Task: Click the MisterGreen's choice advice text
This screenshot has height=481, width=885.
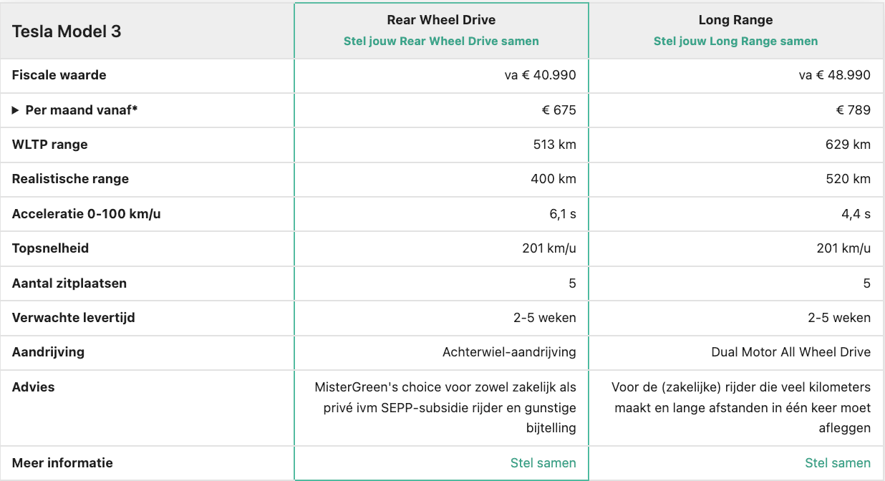Action: pyautogui.click(x=445, y=408)
